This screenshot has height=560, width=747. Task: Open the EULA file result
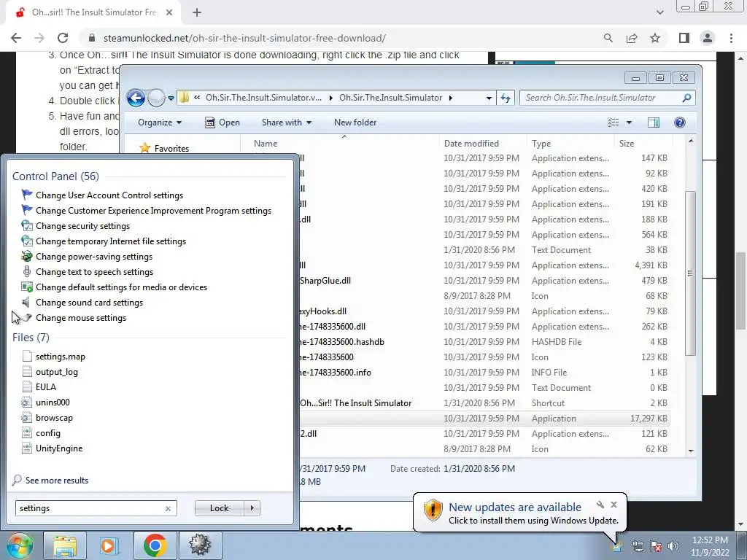46,386
